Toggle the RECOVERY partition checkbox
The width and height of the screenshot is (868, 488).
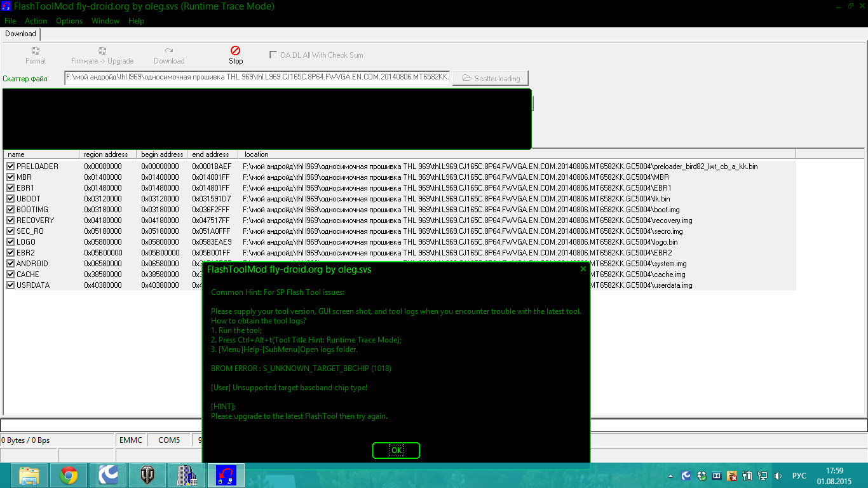10,220
